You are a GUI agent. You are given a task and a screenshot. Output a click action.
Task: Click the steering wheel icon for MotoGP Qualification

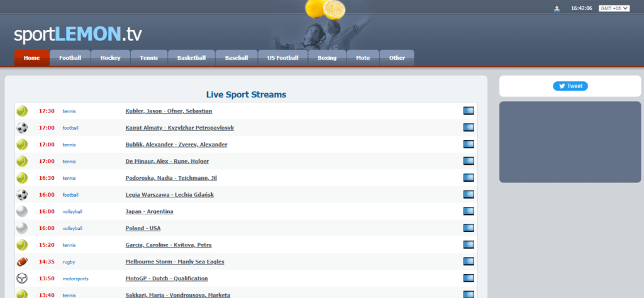click(x=22, y=279)
